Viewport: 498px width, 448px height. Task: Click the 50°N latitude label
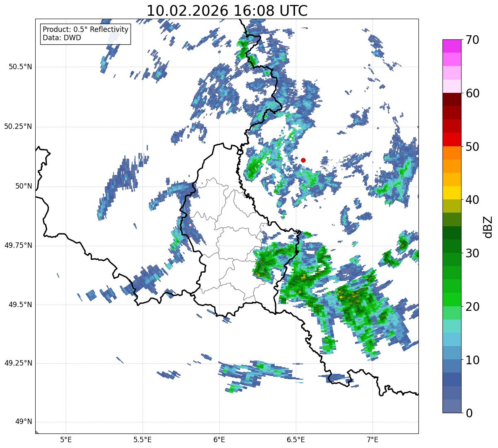click(x=24, y=186)
